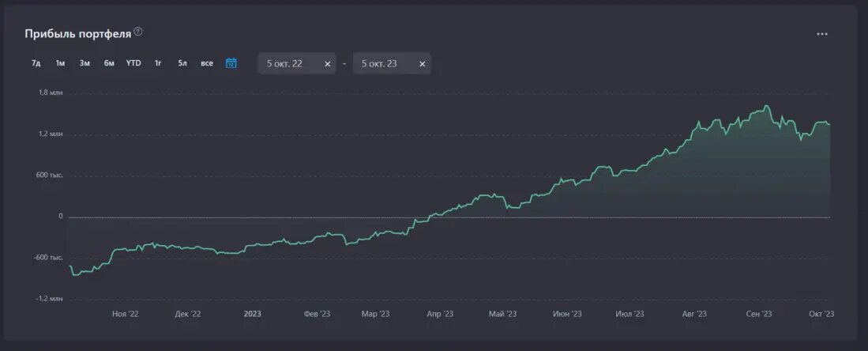Click the Сен '23 axis label
Screen dimensions: 868x351
tap(759, 314)
